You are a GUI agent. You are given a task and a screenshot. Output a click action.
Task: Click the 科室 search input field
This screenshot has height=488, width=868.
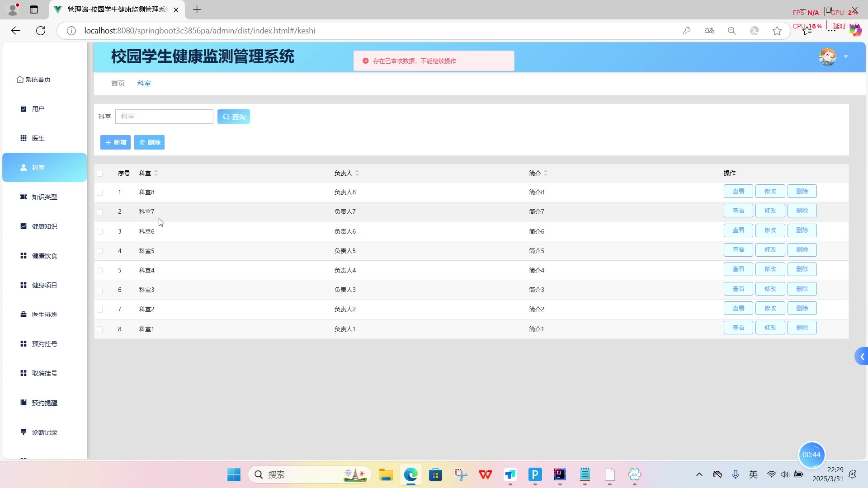tap(164, 117)
